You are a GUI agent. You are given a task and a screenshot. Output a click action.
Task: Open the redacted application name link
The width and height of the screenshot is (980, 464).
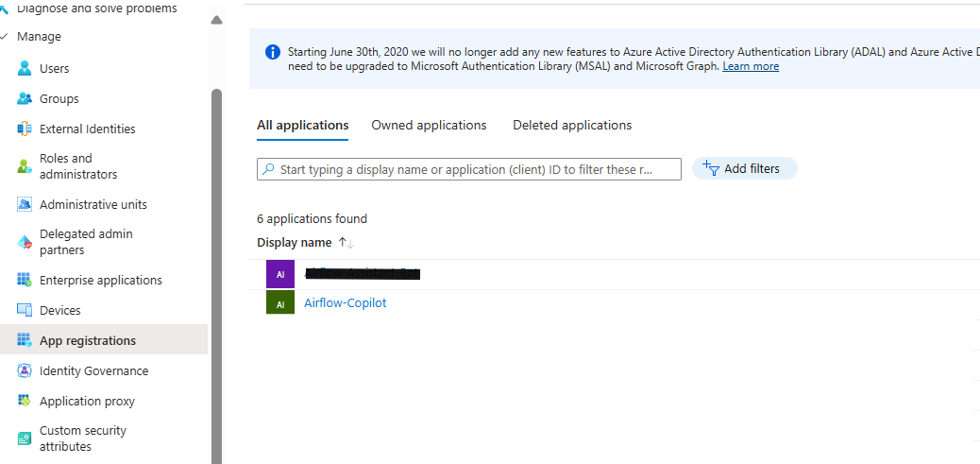click(x=362, y=274)
